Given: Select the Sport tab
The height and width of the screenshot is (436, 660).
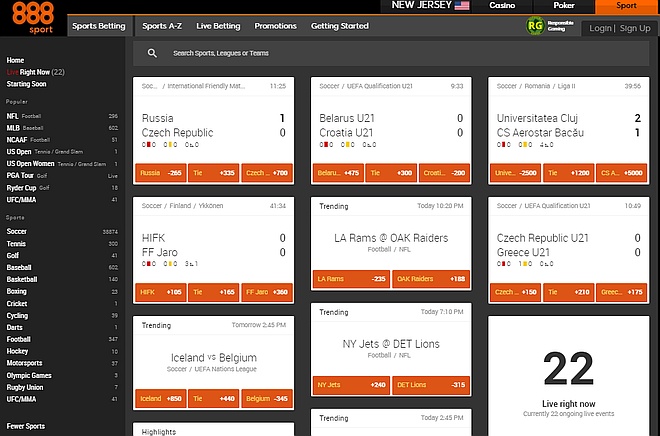Looking at the screenshot, I should click(626, 5).
